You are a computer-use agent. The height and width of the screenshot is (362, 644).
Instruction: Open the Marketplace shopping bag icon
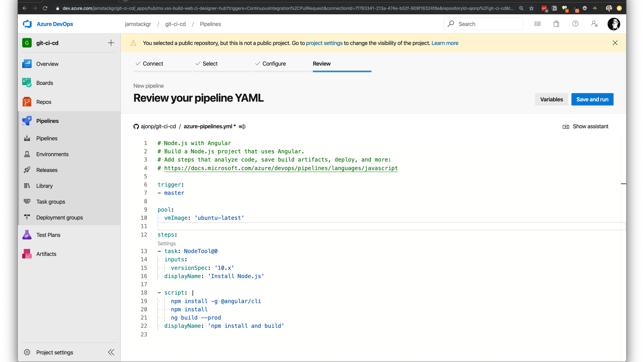click(556, 24)
